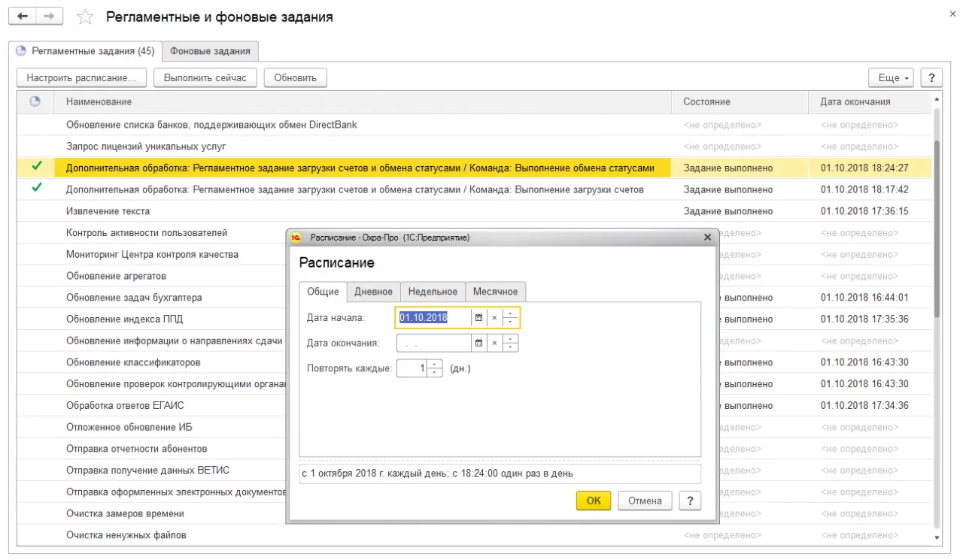Go forward with the right arrow button
This screenshot has width=963, height=560.
click(50, 16)
